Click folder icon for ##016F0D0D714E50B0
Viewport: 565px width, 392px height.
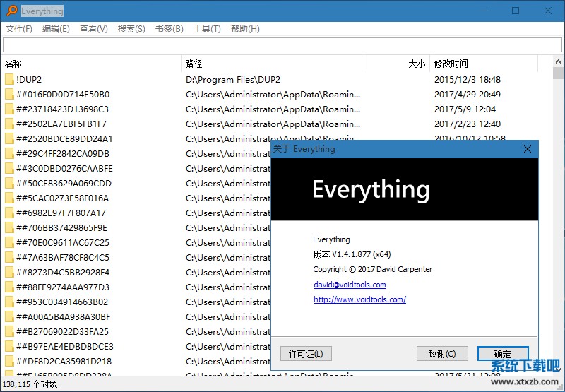[9, 95]
